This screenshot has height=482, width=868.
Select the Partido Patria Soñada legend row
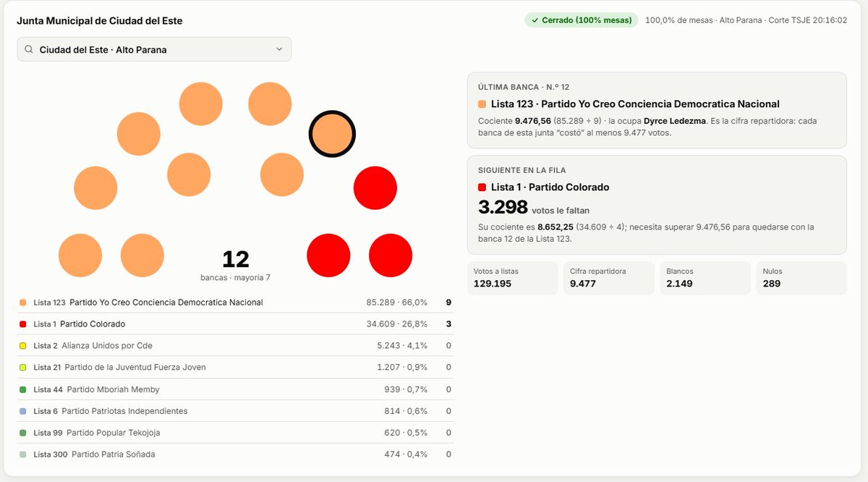[235, 454]
